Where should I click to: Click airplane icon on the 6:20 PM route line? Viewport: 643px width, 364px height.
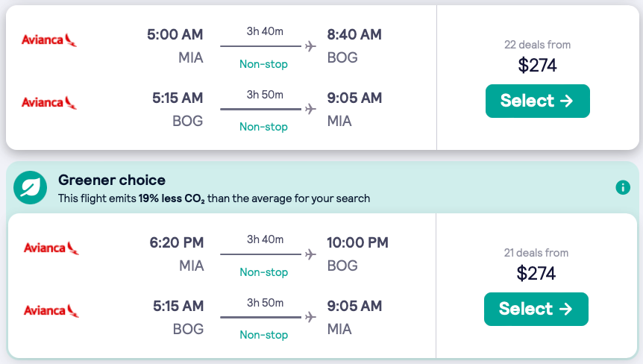[x=310, y=254]
